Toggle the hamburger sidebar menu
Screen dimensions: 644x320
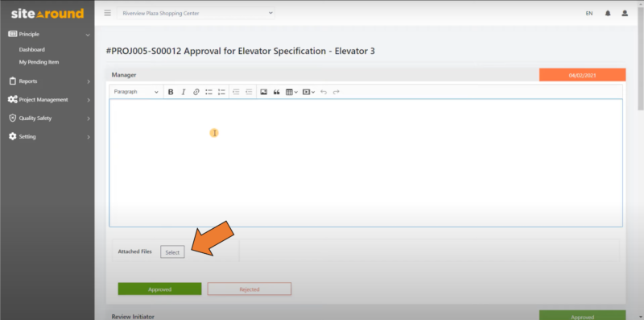coord(108,13)
